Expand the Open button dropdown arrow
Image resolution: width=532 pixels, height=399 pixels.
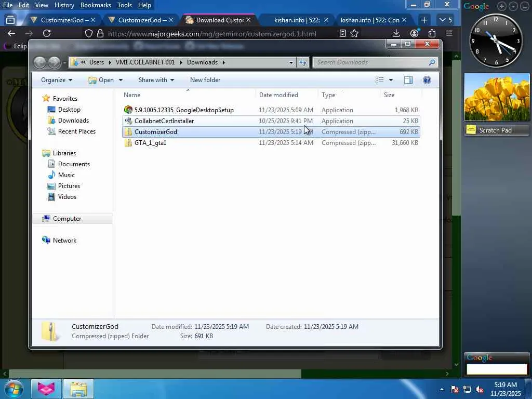click(121, 80)
